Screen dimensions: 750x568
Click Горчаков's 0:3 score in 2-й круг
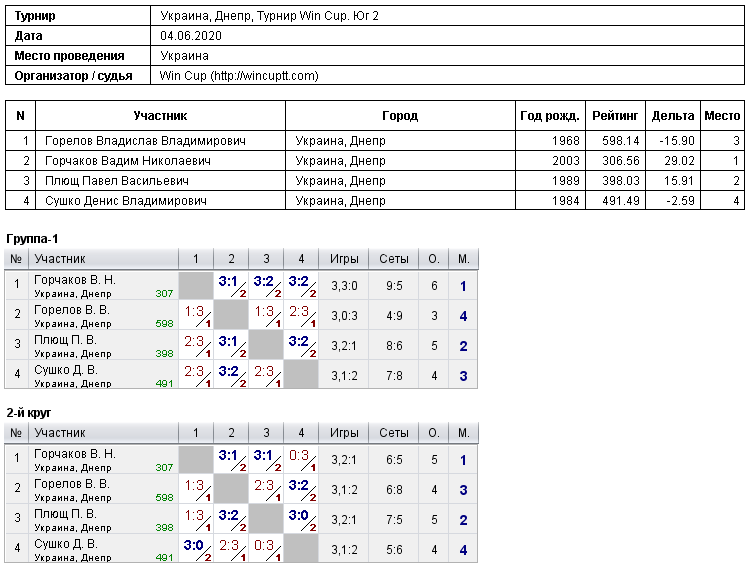[x=301, y=459]
